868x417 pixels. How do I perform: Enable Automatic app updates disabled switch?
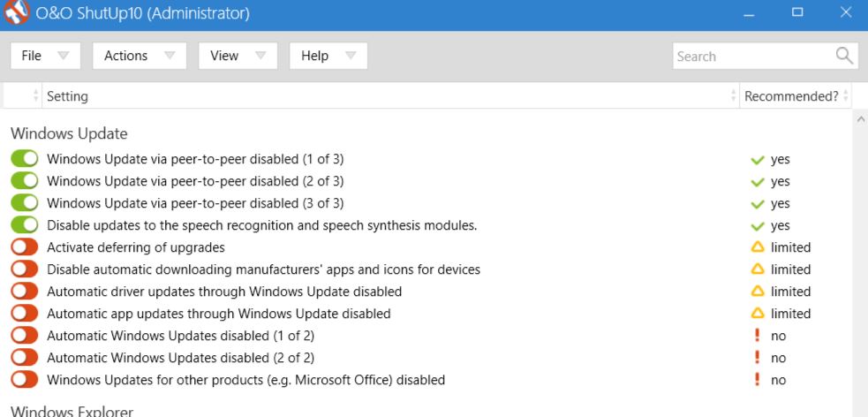point(25,314)
